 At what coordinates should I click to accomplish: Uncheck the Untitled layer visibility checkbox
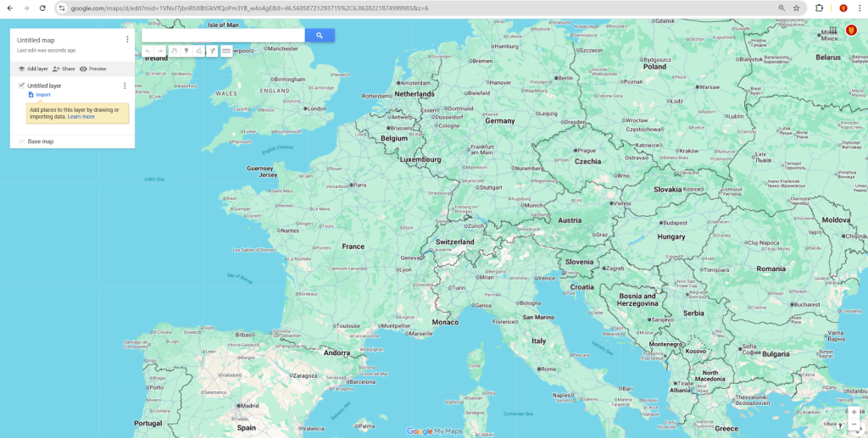tap(22, 86)
